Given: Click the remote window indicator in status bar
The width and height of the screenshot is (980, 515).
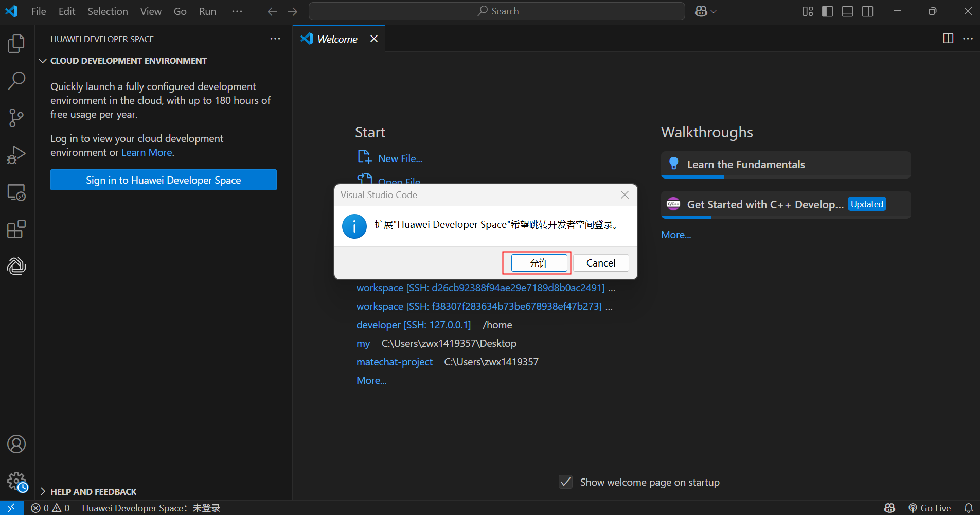Looking at the screenshot, I should [x=11, y=508].
